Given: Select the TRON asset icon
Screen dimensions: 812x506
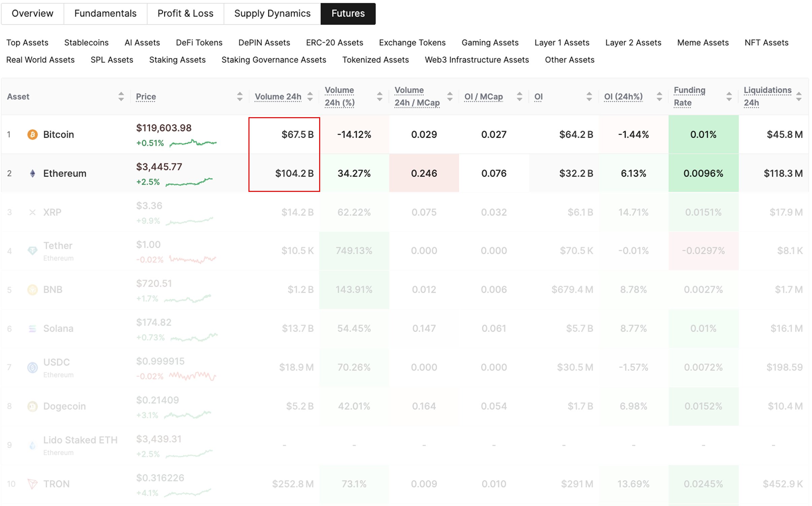Looking at the screenshot, I should click(32, 484).
